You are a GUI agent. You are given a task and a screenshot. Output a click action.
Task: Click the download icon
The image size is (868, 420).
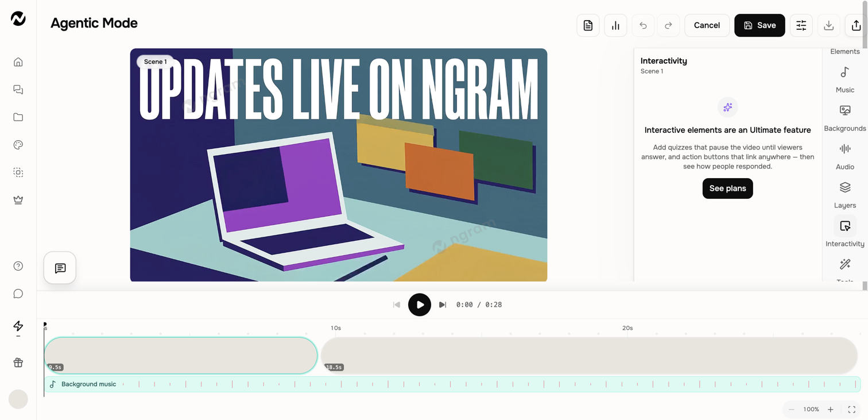click(x=829, y=25)
